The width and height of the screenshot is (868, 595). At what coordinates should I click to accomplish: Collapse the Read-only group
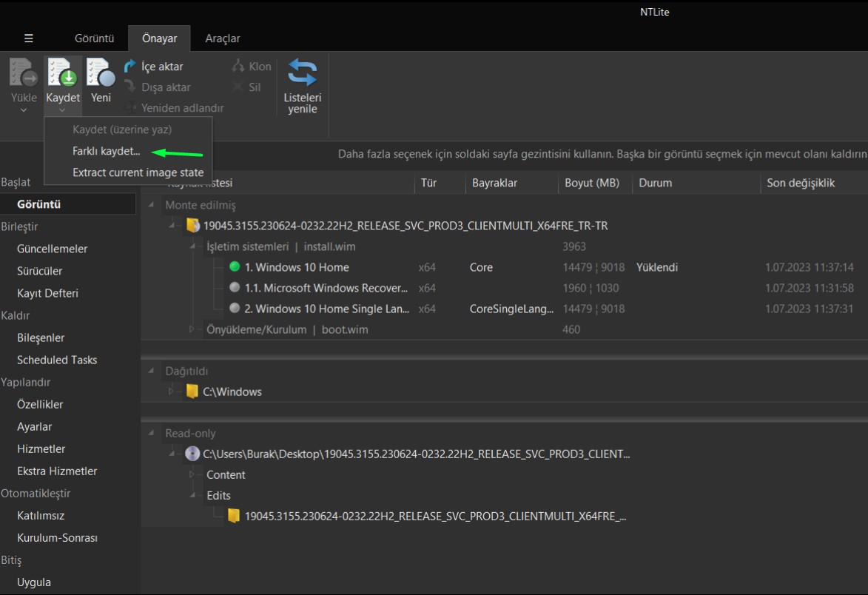point(151,433)
